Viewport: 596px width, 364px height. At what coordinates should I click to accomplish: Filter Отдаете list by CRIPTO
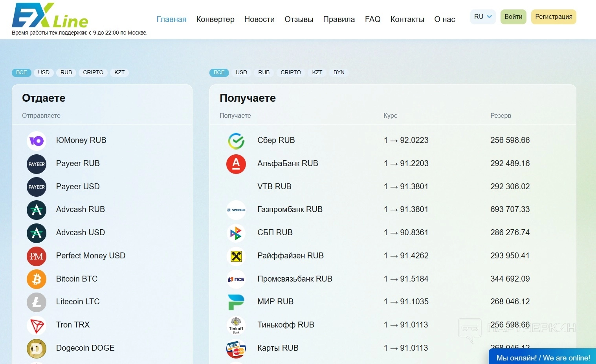point(93,72)
